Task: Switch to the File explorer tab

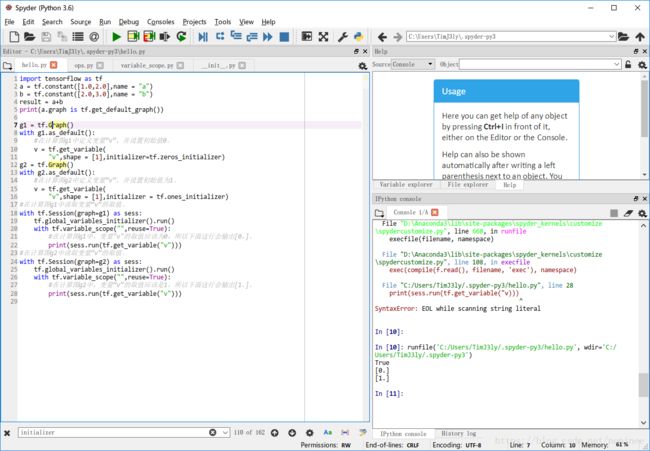Action: point(468,185)
